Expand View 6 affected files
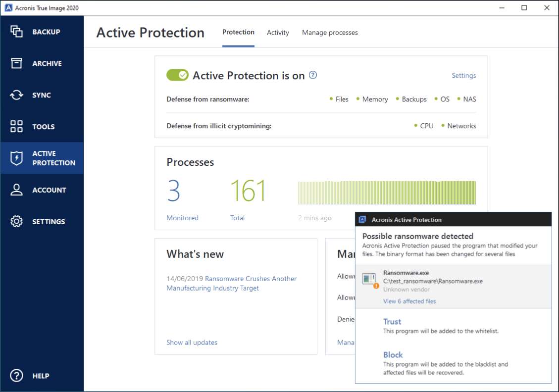 pyautogui.click(x=409, y=301)
